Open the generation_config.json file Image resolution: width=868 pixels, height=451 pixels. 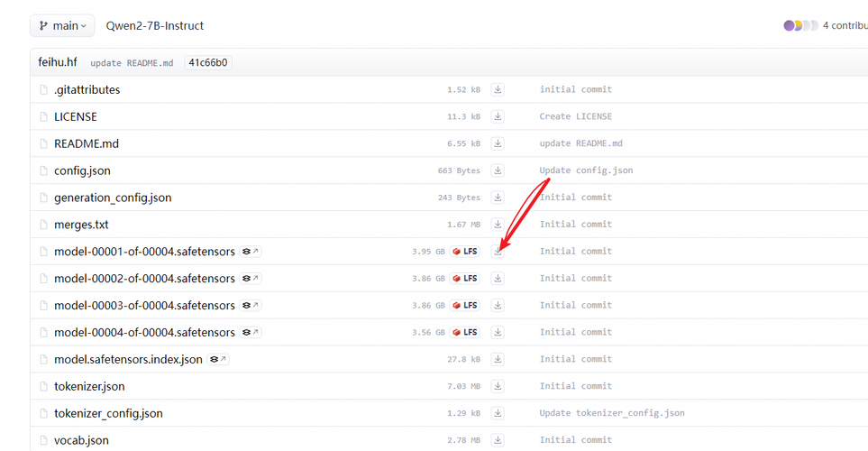click(113, 198)
